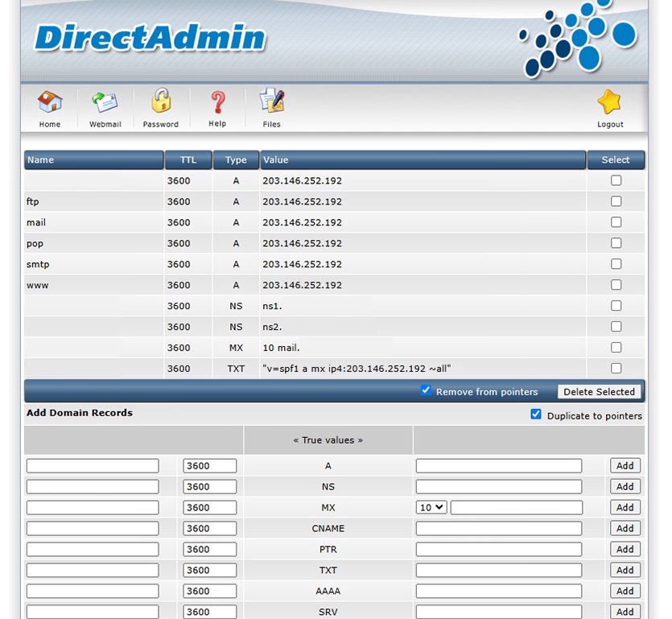Click the 'smtp' record name
This screenshot has height=619, width=672.
click(x=38, y=265)
